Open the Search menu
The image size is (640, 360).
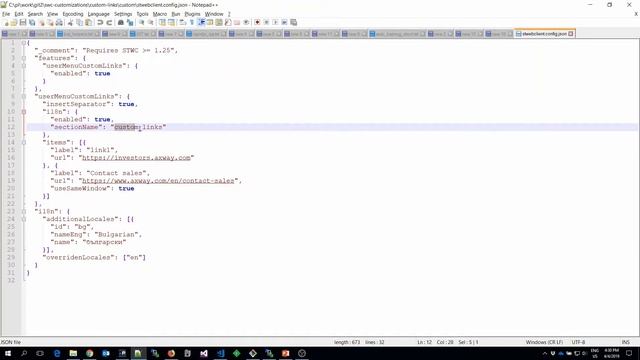point(35,14)
